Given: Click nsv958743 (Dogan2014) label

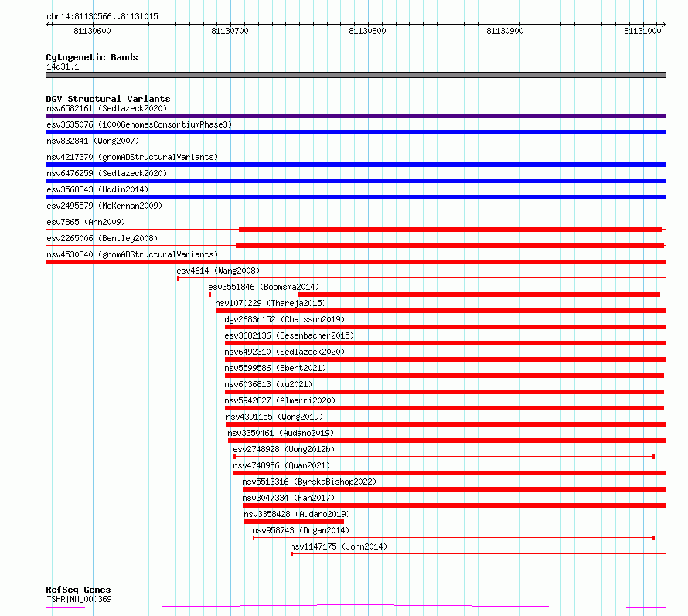Looking at the screenshot, I should point(301,530).
